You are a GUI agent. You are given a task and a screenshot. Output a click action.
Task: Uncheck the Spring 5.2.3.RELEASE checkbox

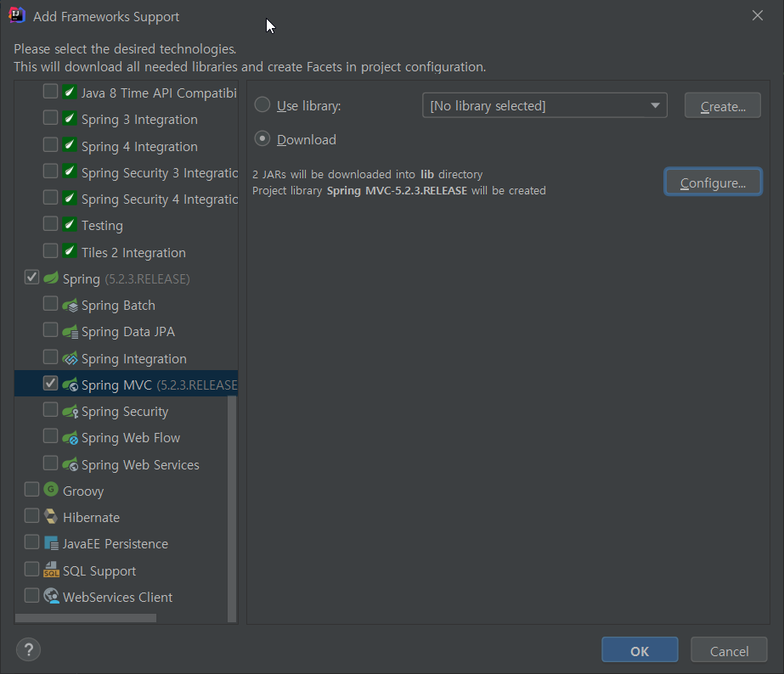coord(32,278)
